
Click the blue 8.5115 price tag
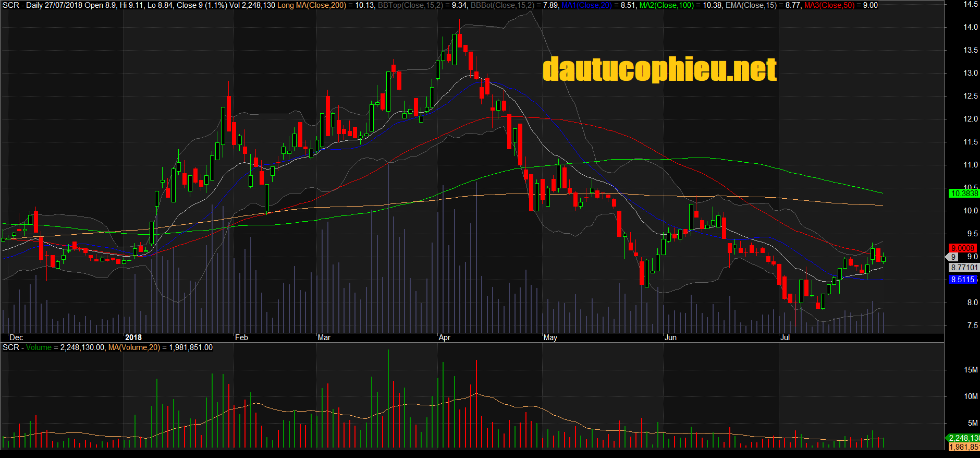pyautogui.click(x=963, y=280)
